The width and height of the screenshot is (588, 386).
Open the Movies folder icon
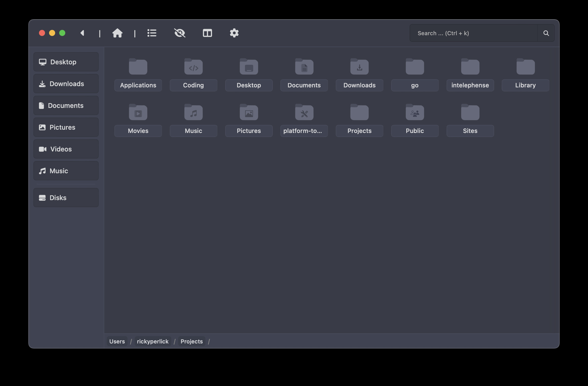(138, 112)
